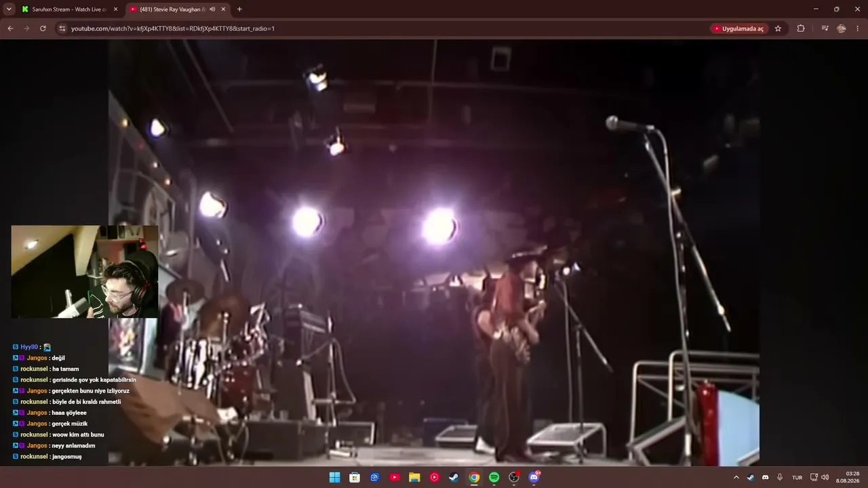Viewport: 868px width, 488px height.
Task: Click the concert video player area
Action: pyautogui.click(x=434, y=252)
